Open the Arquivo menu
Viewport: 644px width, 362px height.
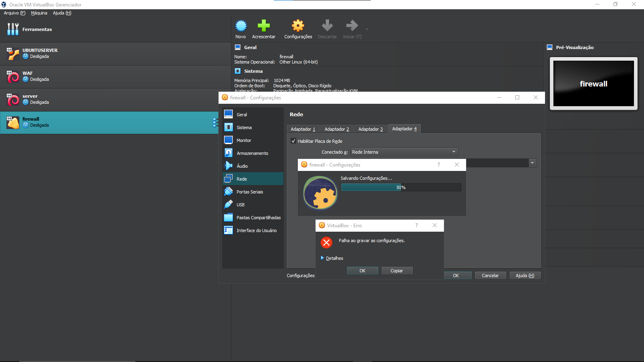(14, 13)
